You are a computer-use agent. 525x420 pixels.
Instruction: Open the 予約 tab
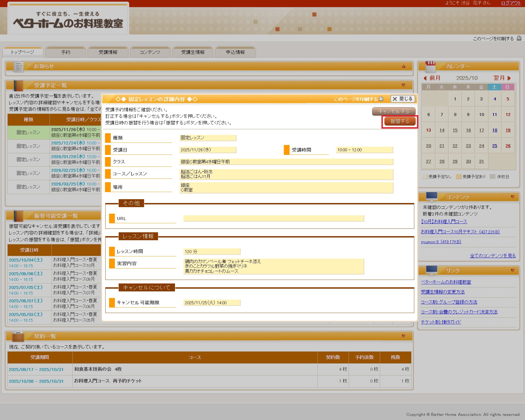pos(66,52)
